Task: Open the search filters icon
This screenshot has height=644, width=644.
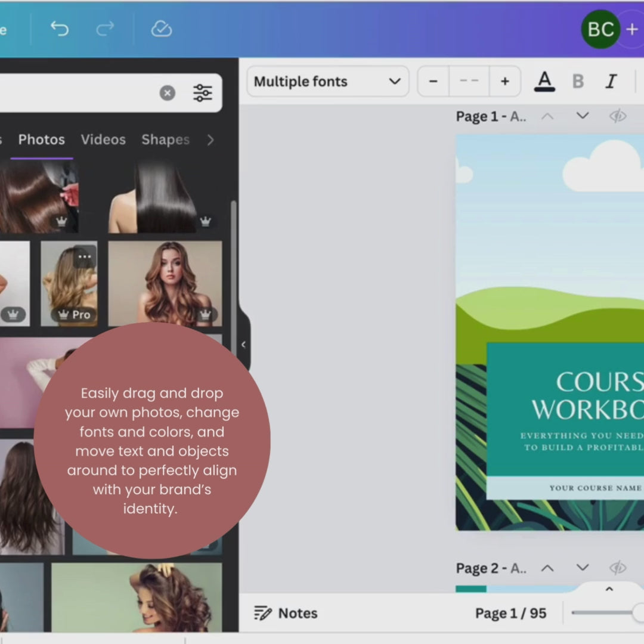Action: click(x=203, y=93)
